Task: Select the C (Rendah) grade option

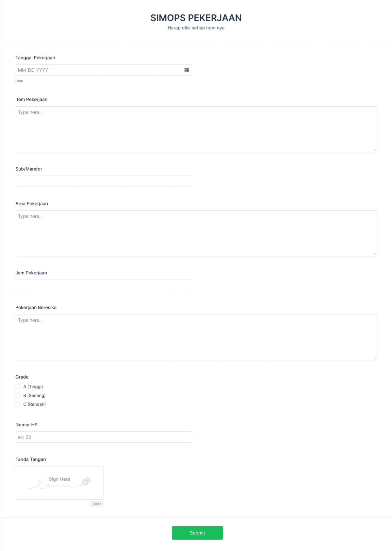Action: [18, 404]
